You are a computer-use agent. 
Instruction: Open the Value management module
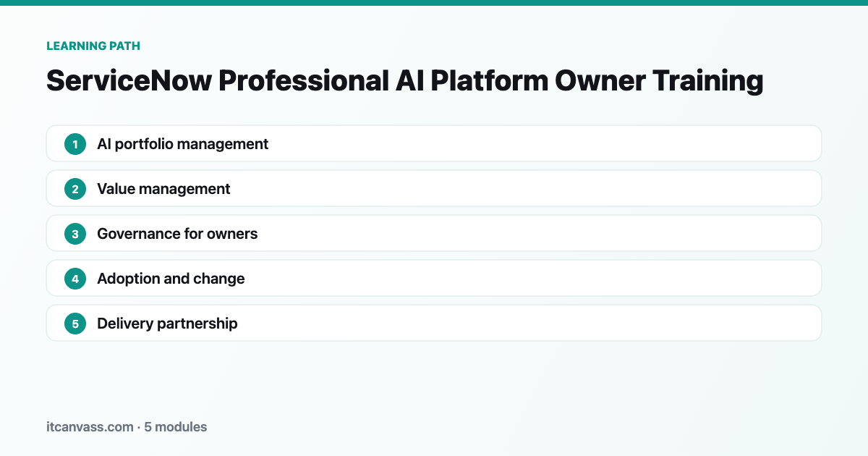[x=434, y=188]
